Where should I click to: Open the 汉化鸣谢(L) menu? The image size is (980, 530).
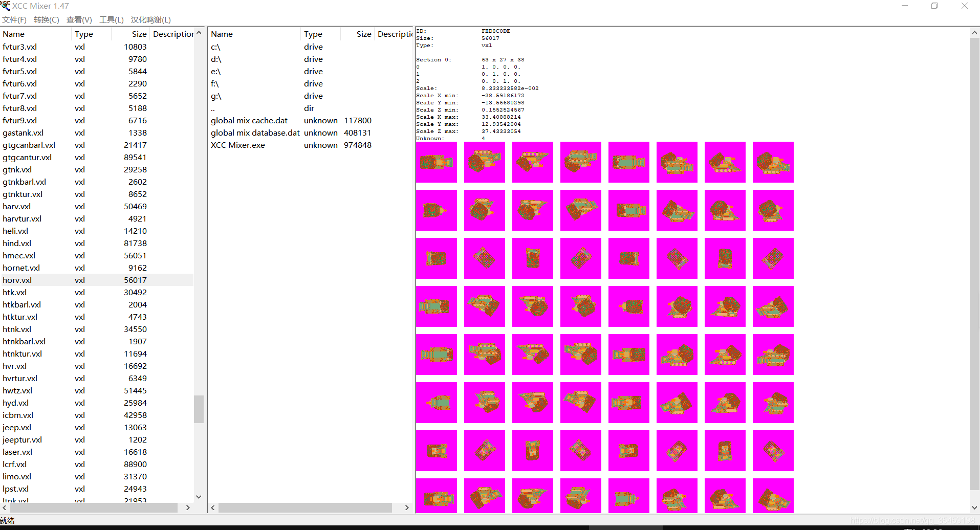pos(151,20)
